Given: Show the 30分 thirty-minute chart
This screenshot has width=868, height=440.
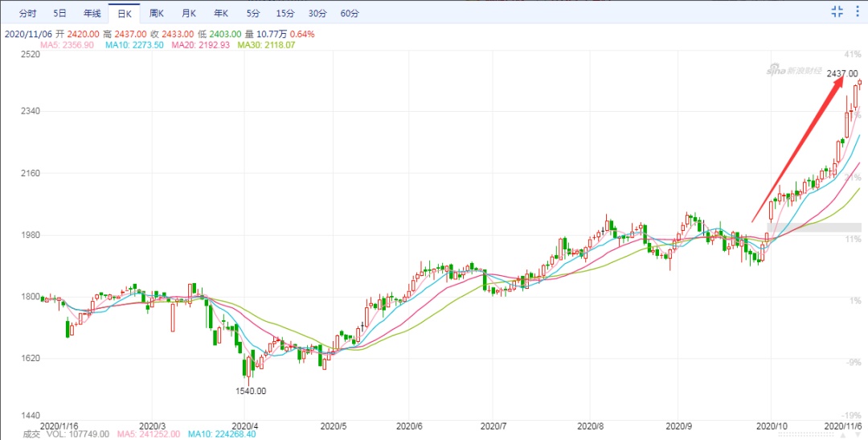Looking at the screenshot, I should pyautogui.click(x=317, y=14).
